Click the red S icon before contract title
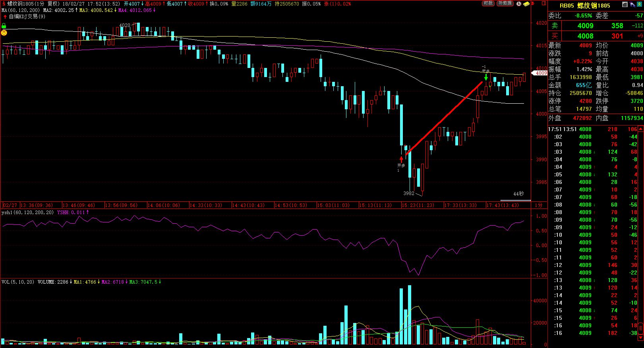 coord(3,4)
